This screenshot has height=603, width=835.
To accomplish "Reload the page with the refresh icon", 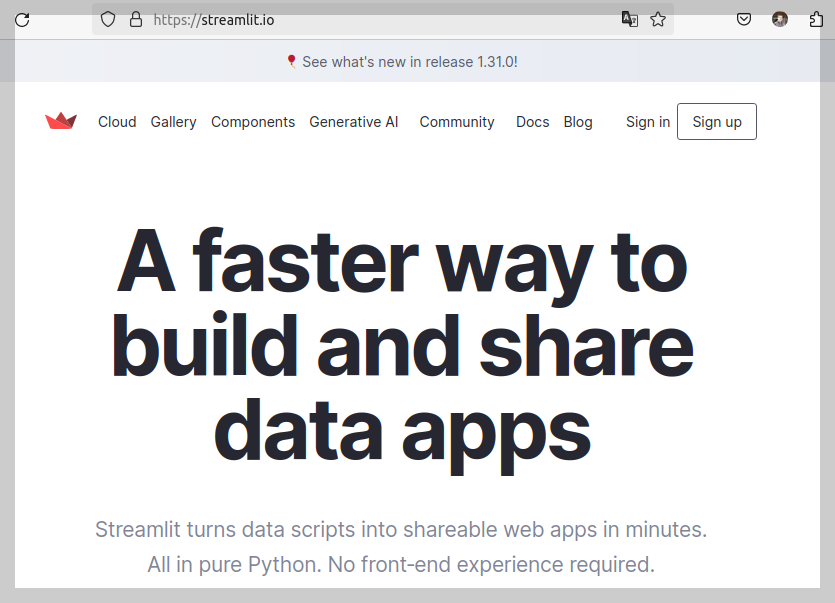I will 22,20.
